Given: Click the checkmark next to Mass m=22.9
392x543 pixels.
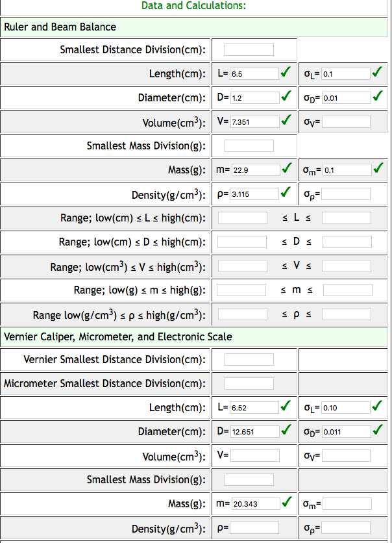Looking at the screenshot, I should 285,170.
